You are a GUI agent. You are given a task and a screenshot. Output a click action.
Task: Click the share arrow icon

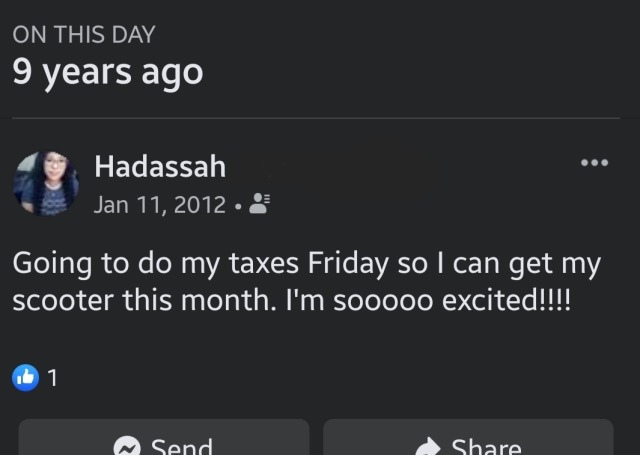pos(427,446)
